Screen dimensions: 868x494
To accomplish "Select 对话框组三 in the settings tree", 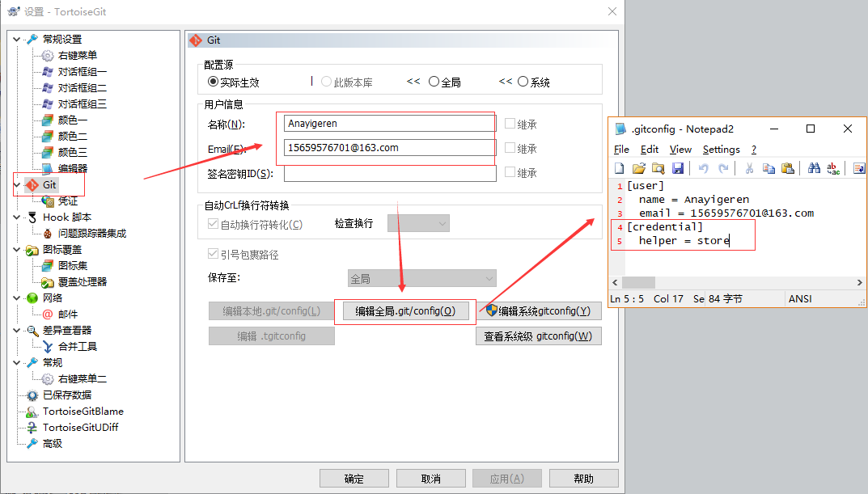I will 82,103.
